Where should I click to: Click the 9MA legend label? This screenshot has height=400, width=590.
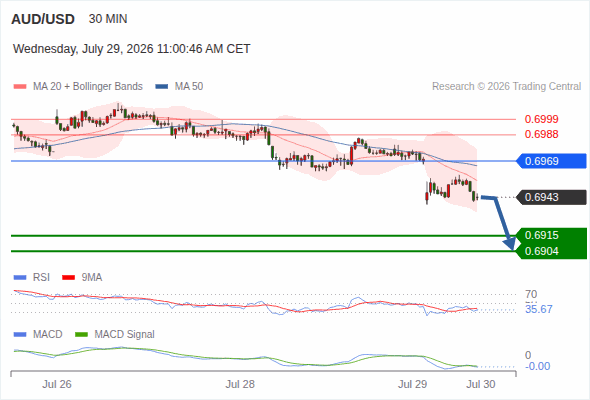tap(92, 278)
